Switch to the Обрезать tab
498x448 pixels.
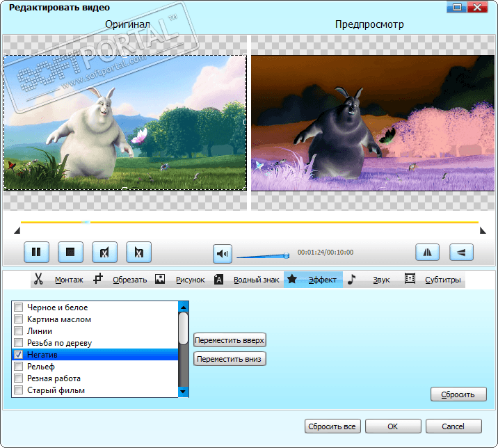130,280
